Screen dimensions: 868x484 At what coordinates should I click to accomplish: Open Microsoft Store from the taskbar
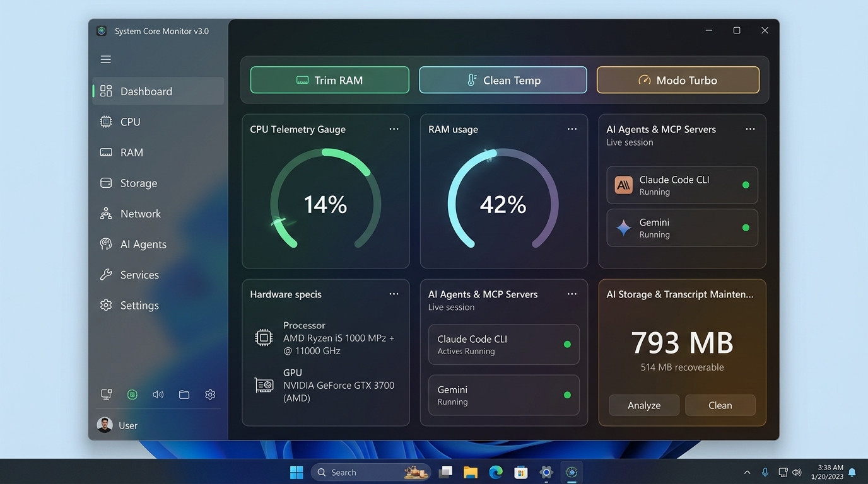[521, 472]
